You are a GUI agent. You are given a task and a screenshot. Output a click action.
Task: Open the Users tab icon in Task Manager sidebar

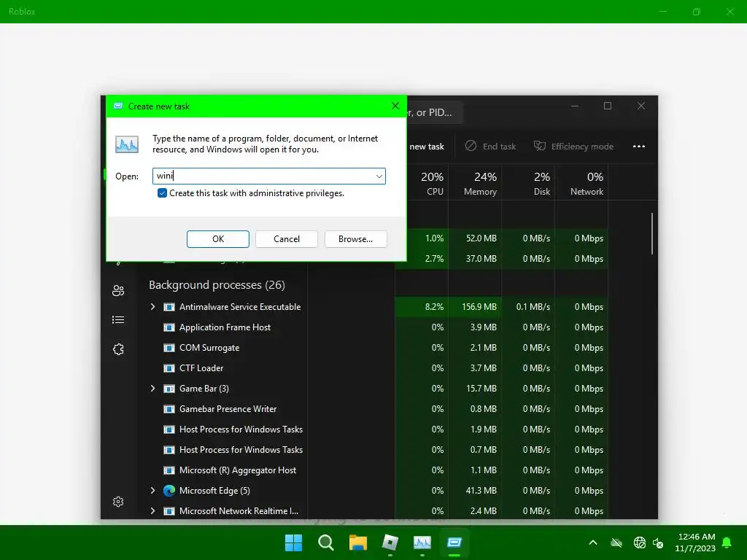[118, 290]
